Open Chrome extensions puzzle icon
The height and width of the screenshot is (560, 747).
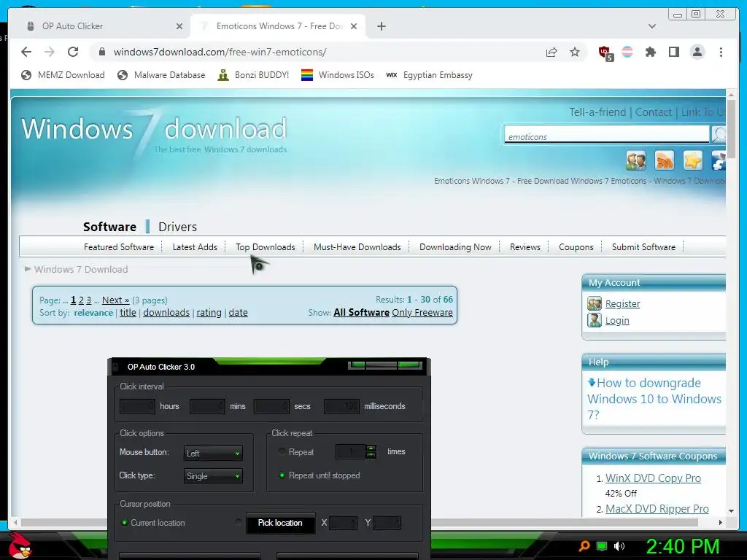tap(650, 52)
